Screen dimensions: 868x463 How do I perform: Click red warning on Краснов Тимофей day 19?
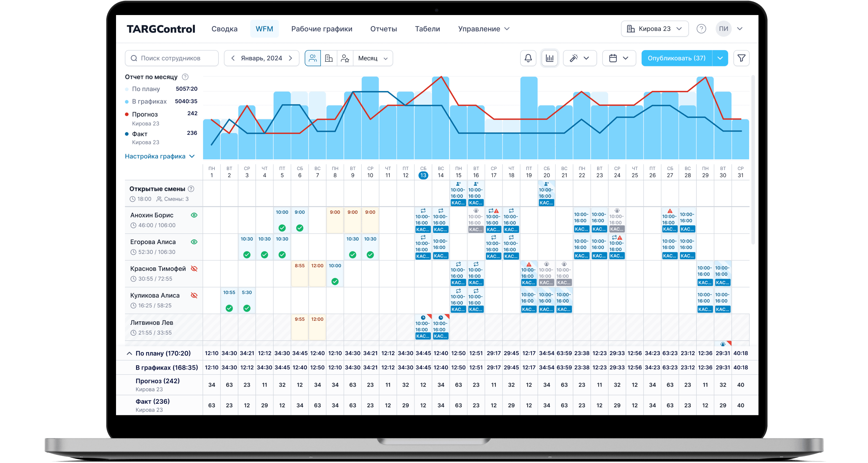coord(529,264)
